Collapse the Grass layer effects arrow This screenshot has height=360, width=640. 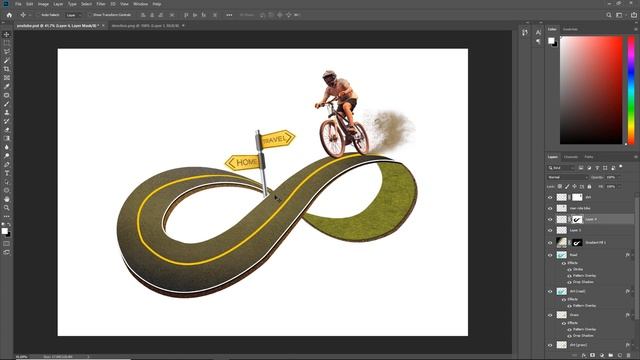tap(633, 315)
